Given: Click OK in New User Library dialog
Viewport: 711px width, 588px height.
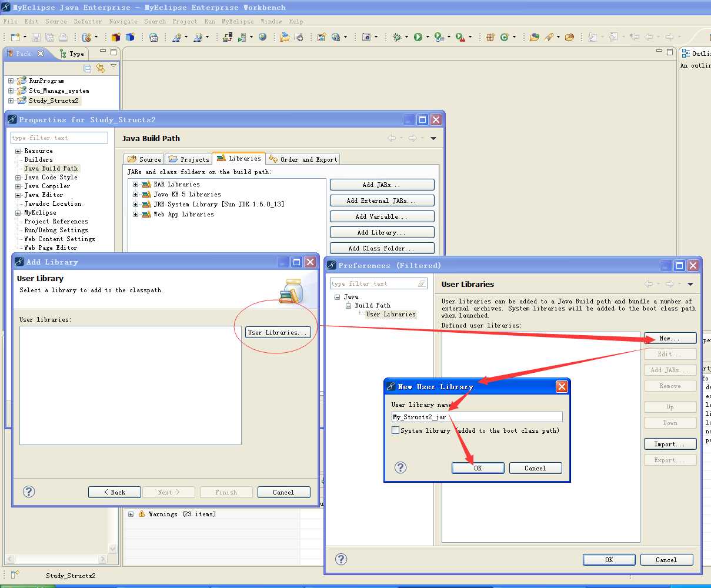Looking at the screenshot, I should point(478,468).
